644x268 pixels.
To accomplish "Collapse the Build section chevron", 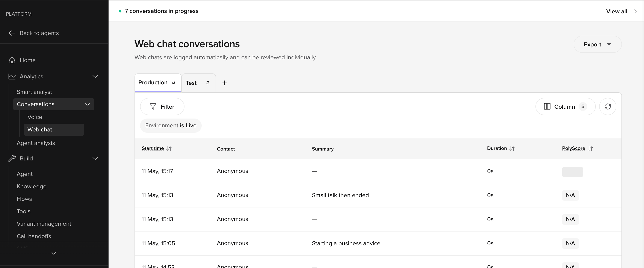I will click(x=95, y=158).
